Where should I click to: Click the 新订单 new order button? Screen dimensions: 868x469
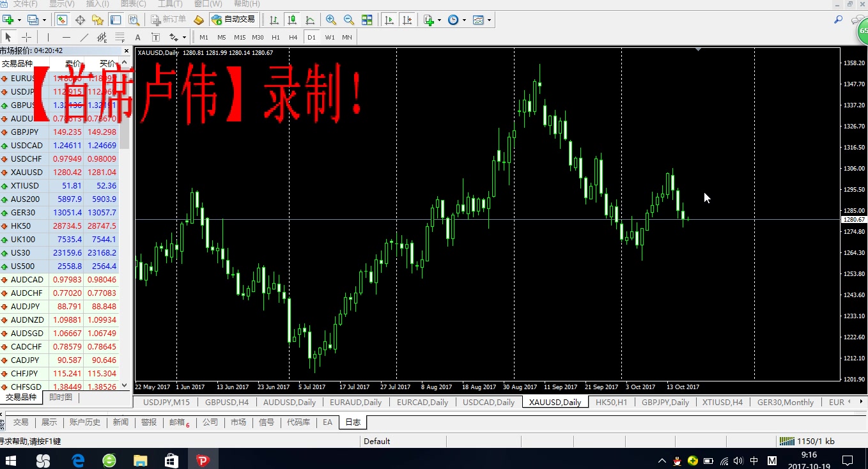coord(168,20)
